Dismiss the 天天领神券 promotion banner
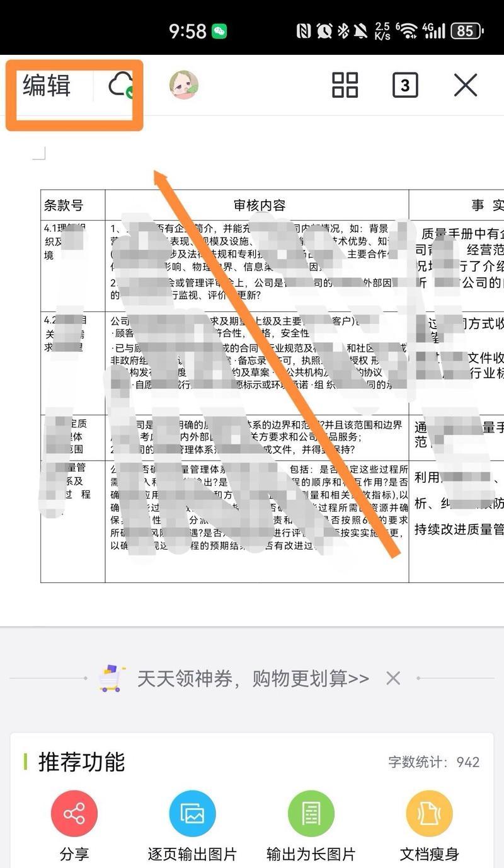Viewport: 504px width, 868px height. point(393,678)
